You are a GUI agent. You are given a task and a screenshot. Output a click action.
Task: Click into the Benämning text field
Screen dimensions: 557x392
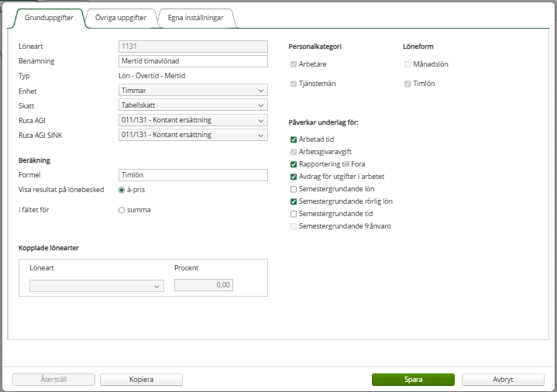pyautogui.click(x=193, y=61)
